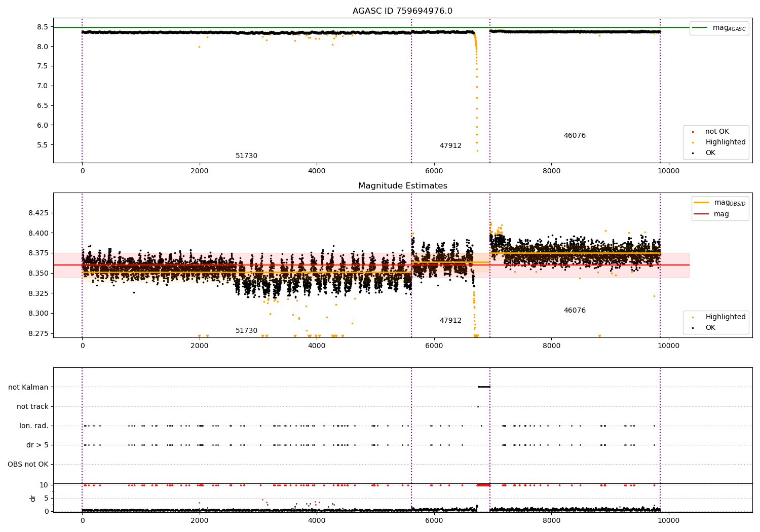The width and height of the screenshot is (760, 532).
Task: Click the '8.300' y-axis tick label
Action: tap(39, 314)
